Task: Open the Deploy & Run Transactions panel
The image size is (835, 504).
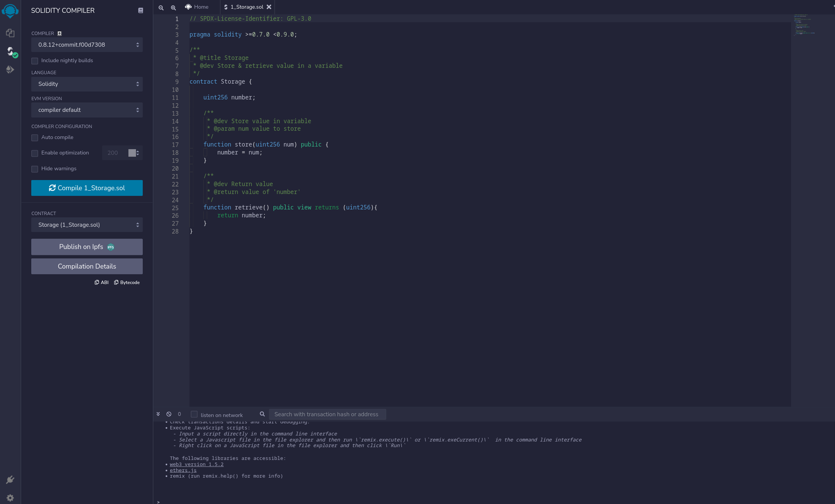Action: click(x=10, y=69)
